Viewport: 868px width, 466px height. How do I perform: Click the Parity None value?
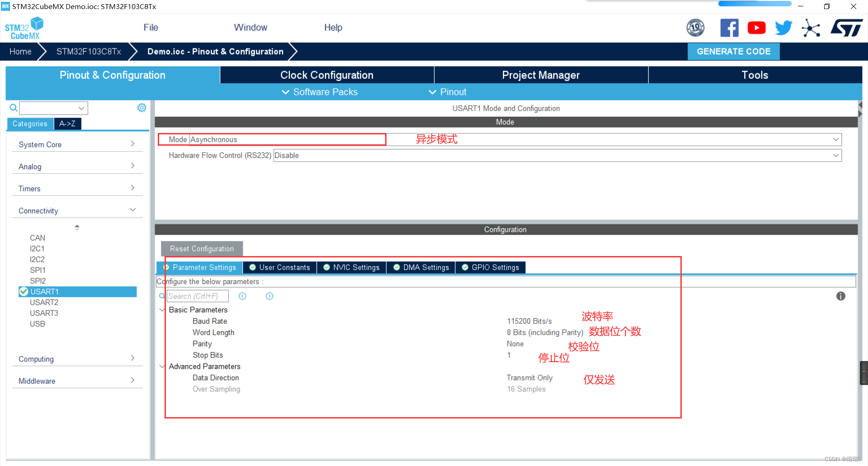tap(515, 343)
